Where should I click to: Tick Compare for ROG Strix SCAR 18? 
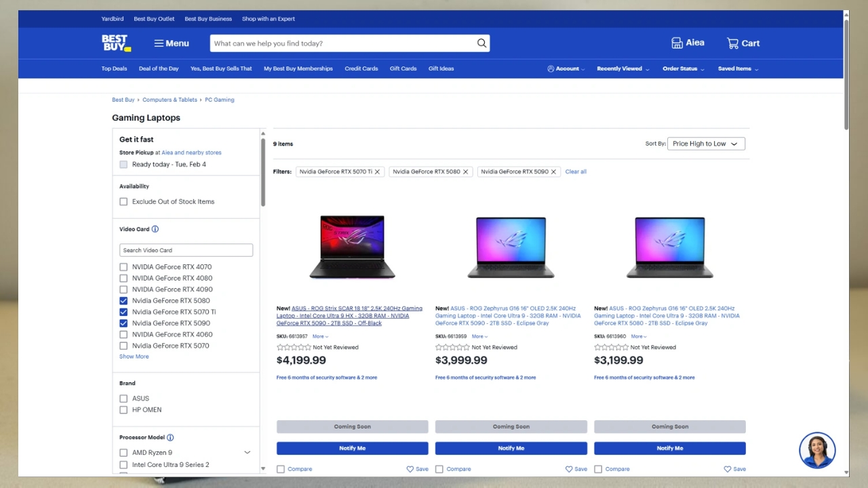281,469
